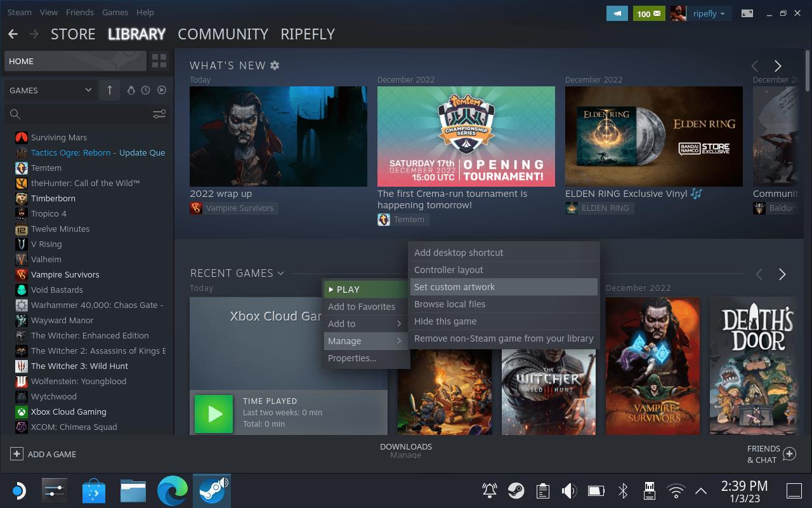Open the library advanced filter icon
The image size is (812, 508).
click(159, 114)
